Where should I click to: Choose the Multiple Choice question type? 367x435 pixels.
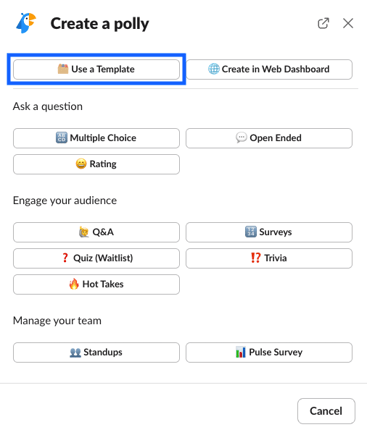pyautogui.click(x=96, y=138)
